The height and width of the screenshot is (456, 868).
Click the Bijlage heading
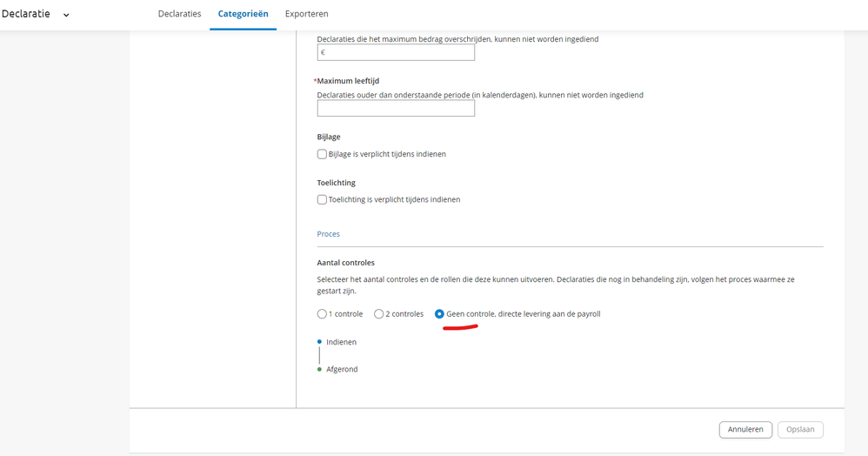click(328, 137)
